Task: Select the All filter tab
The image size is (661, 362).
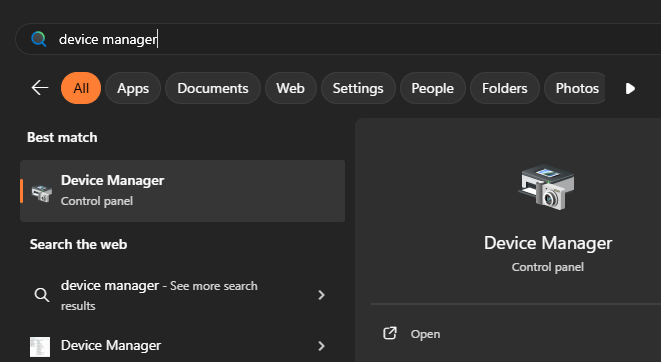Action: (81, 88)
